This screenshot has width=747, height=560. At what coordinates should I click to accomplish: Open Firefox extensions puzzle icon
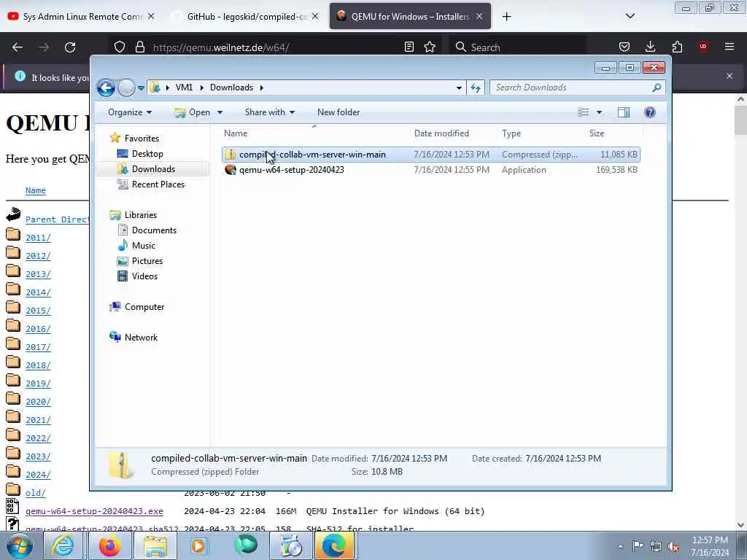(x=677, y=47)
